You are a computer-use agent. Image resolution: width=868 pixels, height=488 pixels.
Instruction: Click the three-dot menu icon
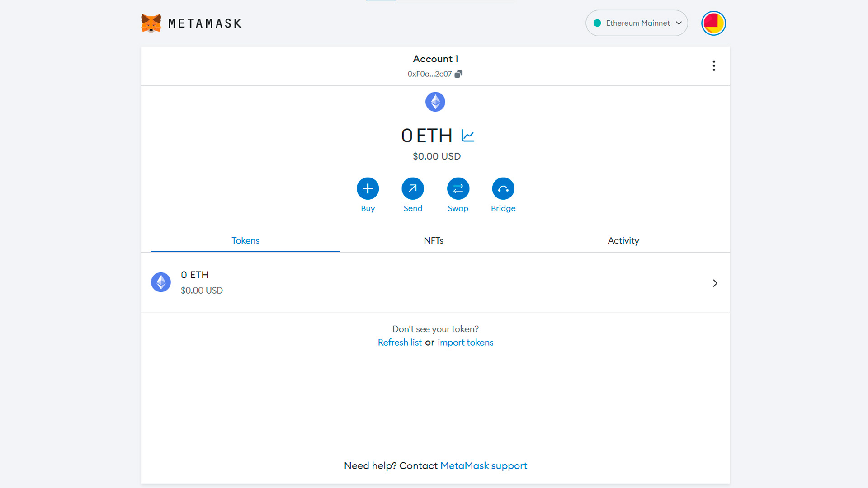(713, 66)
